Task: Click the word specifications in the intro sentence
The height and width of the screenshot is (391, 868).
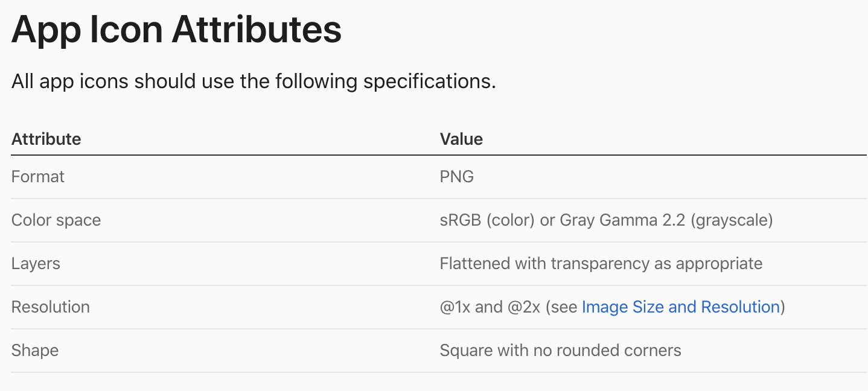Action: point(429,81)
